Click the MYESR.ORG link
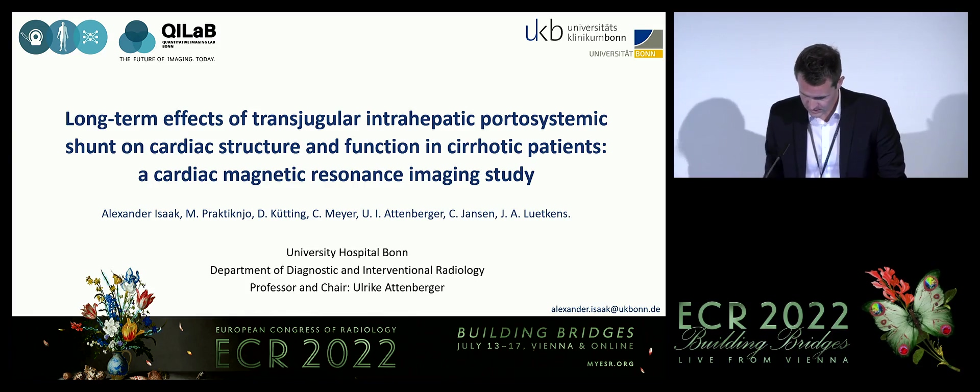This screenshot has height=392, width=980. point(610,364)
